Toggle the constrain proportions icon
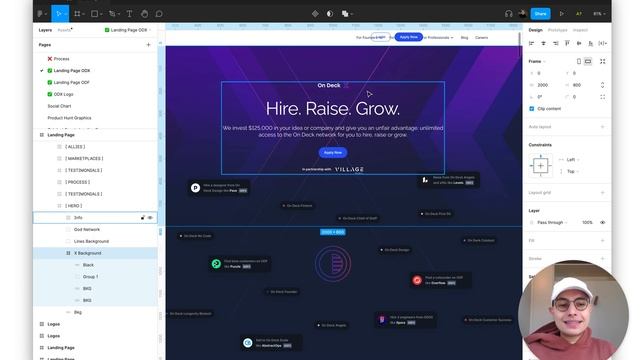Viewport: 640px width, 360px height. [602, 85]
